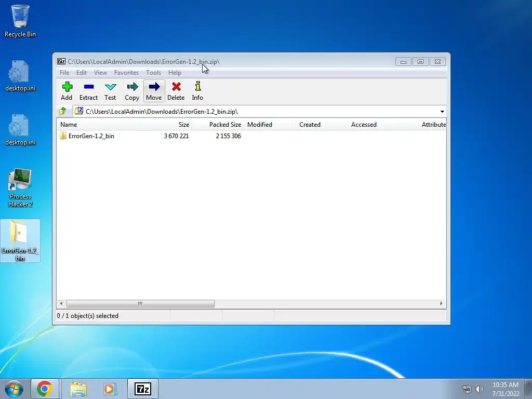This screenshot has height=399, width=532.
Task: Expand the address bar path dropdown
Action: point(442,112)
